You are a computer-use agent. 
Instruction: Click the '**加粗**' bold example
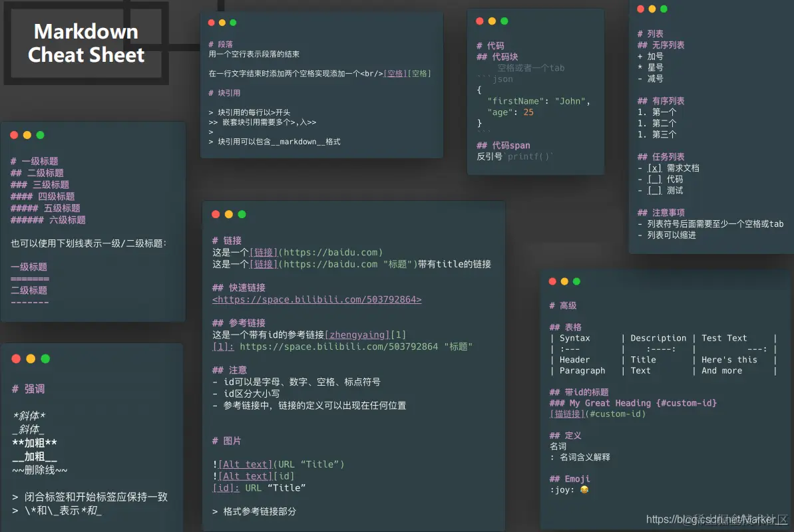[x=35, y=443]
